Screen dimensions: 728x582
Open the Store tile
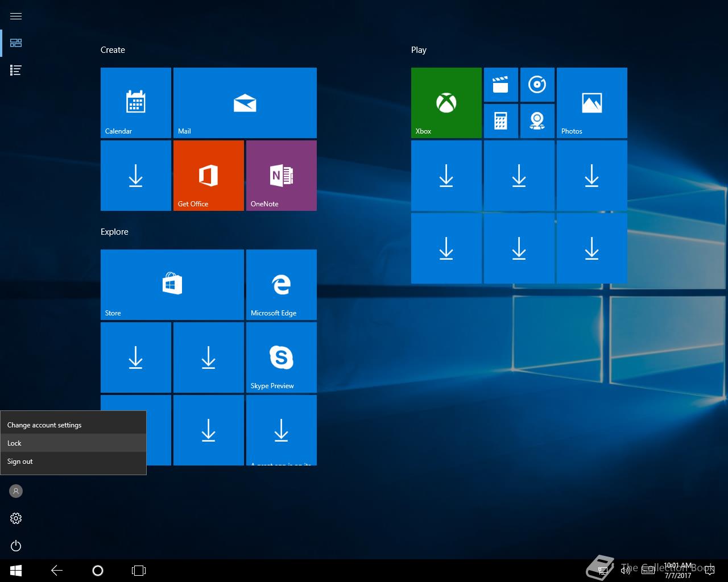pyautogui.click(x=172, y=285)
